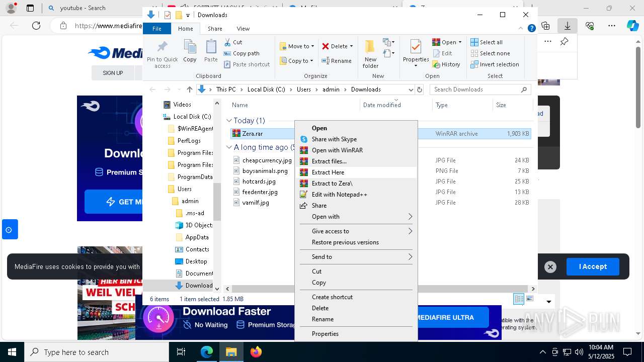644x362 pixels.
Task: Open Microsoft Edge from taskbar
Action: (207, 352)
